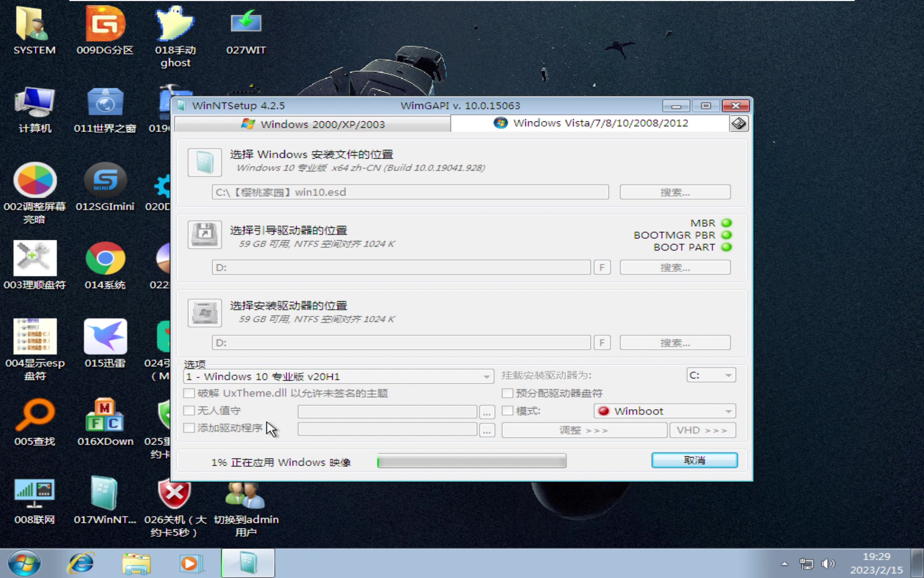Click the green BOOTMGR PBR status indicator
The image size is (924, 578).
click(x=726, y=235)
